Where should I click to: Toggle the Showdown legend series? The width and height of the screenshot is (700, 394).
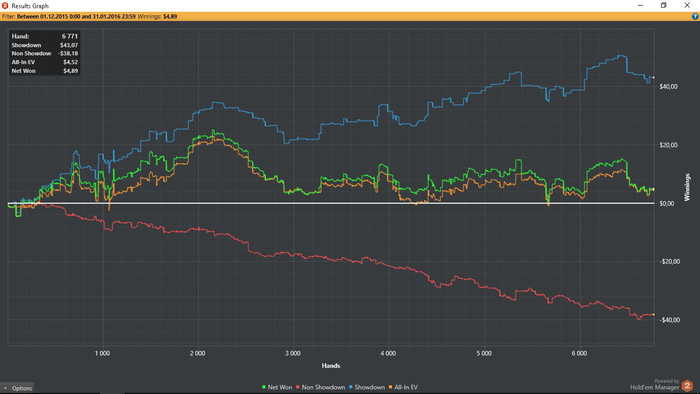(x=367, y=387)
